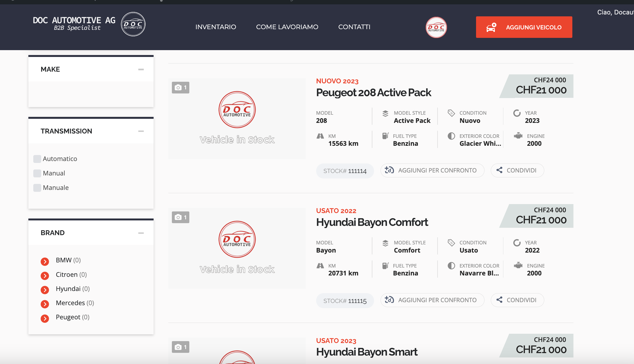634x364 pixels.
Task: Check the Manual transmission filter
Action: [x=37, y=173]
